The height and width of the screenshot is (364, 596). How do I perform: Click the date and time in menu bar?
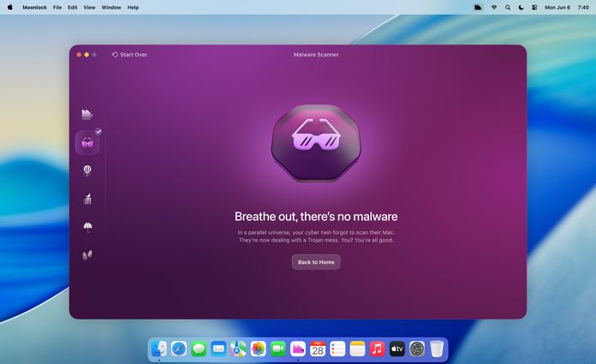tap(567, 7)
